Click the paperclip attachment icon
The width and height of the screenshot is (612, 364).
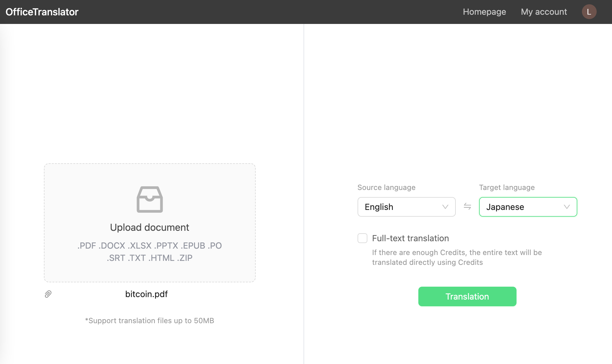point(48,294)
